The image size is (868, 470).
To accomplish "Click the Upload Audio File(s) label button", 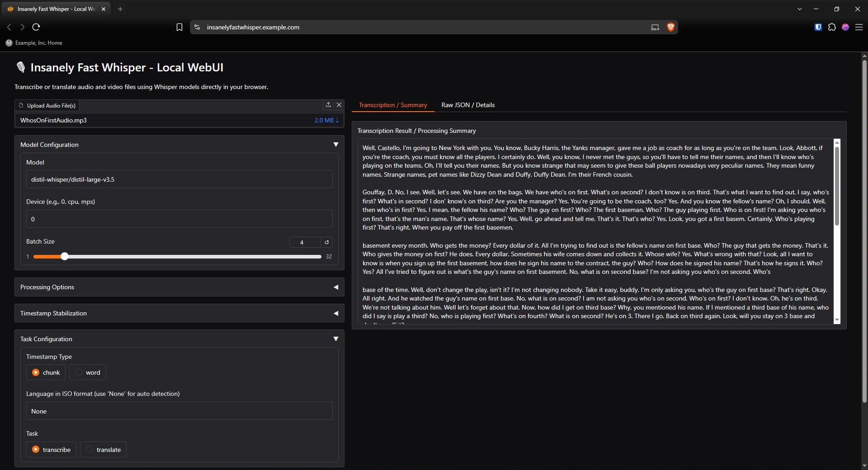I will (47, 105).
